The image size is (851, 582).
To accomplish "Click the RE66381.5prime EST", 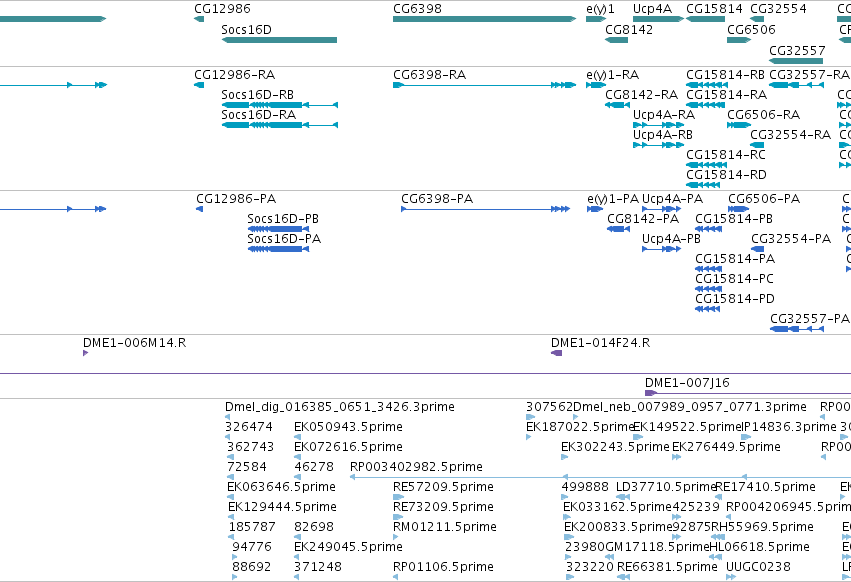I will tap(624, 577).
